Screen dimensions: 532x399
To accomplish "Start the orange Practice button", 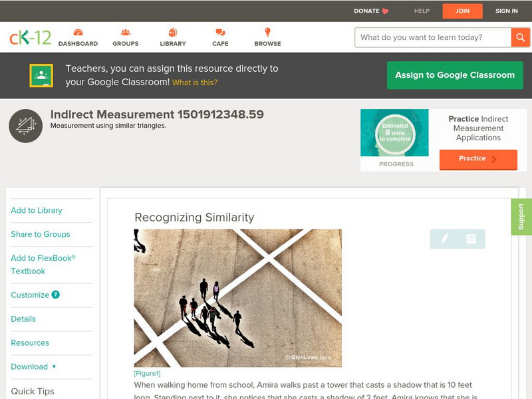I will (478, 159).
